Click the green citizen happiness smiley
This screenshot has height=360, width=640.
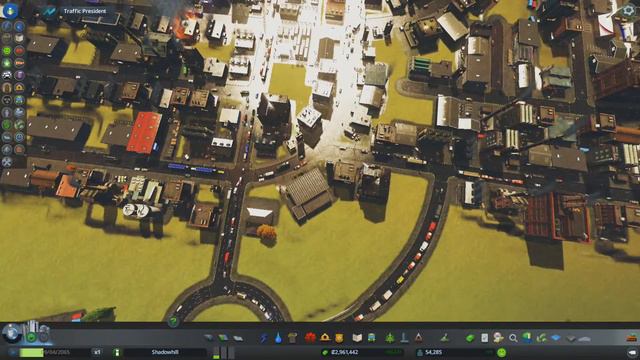tap(502, 352)
